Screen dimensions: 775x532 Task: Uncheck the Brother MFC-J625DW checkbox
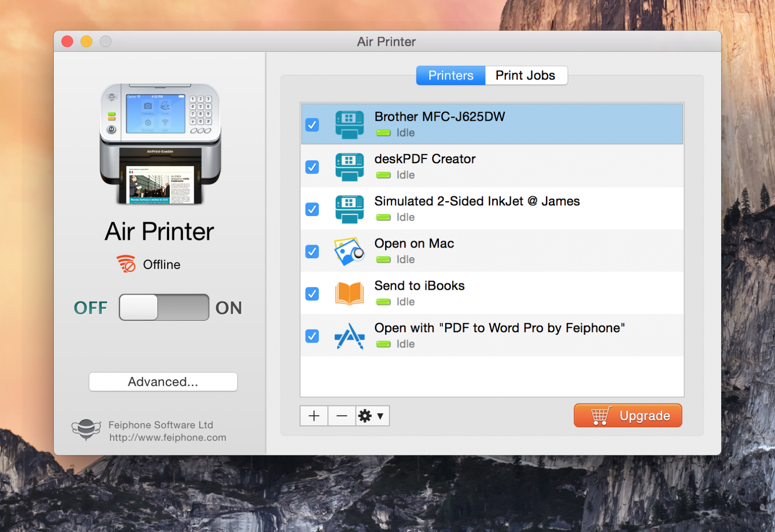point(312,125)
